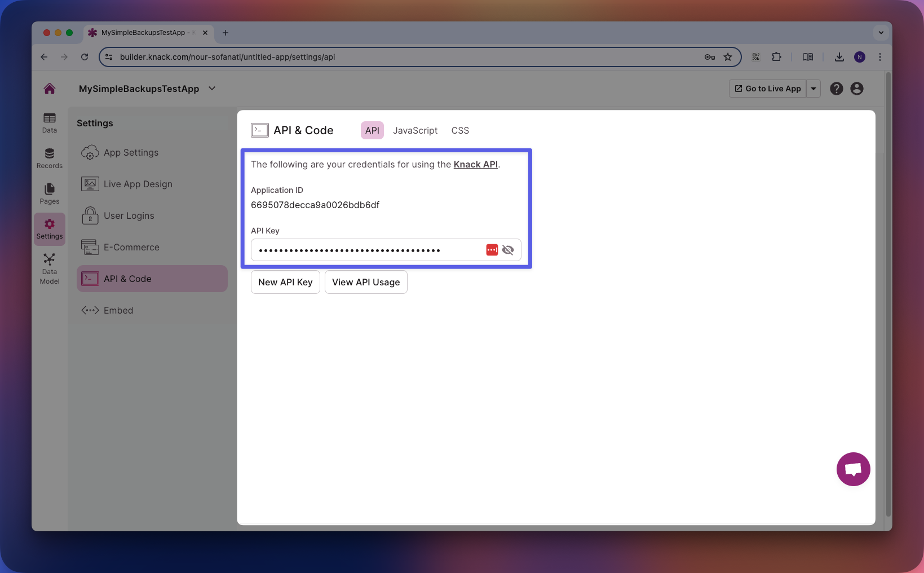Screen dimensions: 924x573
Task: Click the password manager icon in API Key field
Action: [x=492, y=250]
